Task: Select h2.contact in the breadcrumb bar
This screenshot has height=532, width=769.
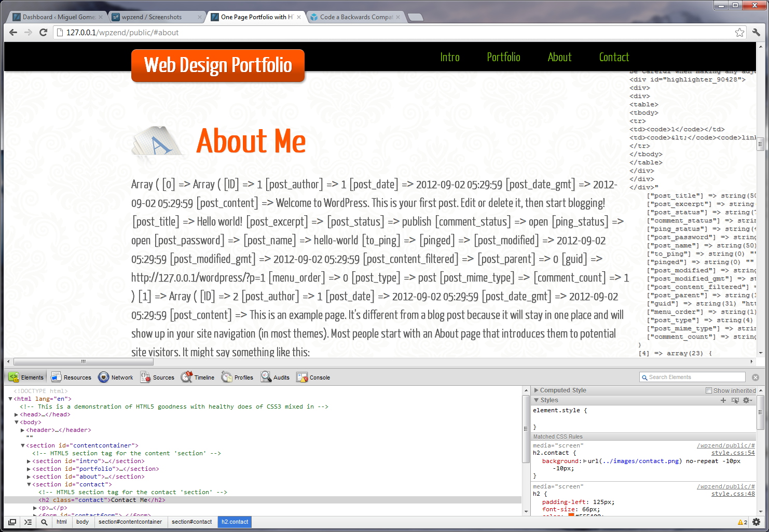Action: 234,522
